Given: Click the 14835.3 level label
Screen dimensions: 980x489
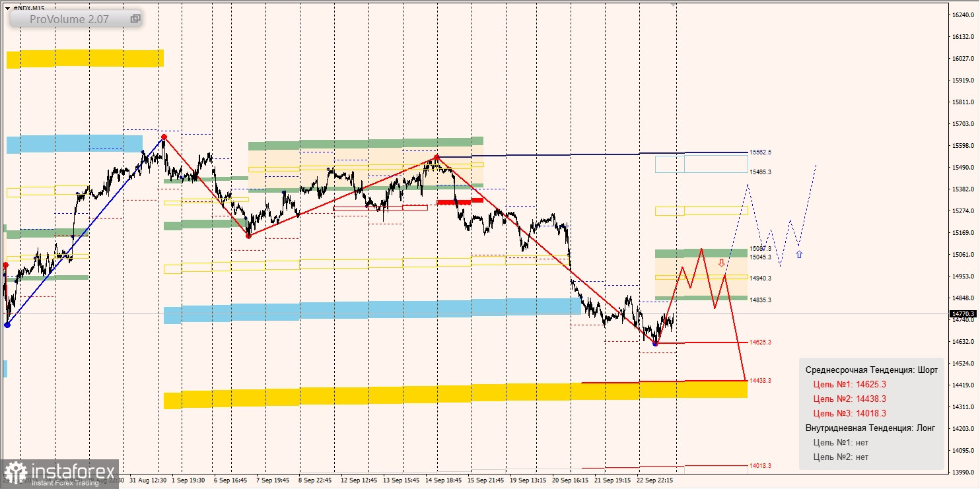Looking at the screenshot, I should pos(761,300).
